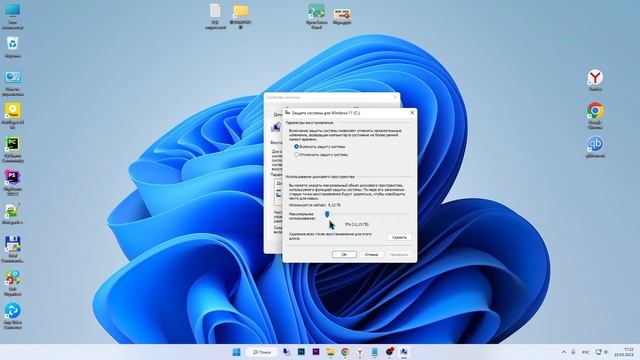Launch qBittorrent desktop icon
The width and height of the screenshot is (640, 360).
click(595, 147)
